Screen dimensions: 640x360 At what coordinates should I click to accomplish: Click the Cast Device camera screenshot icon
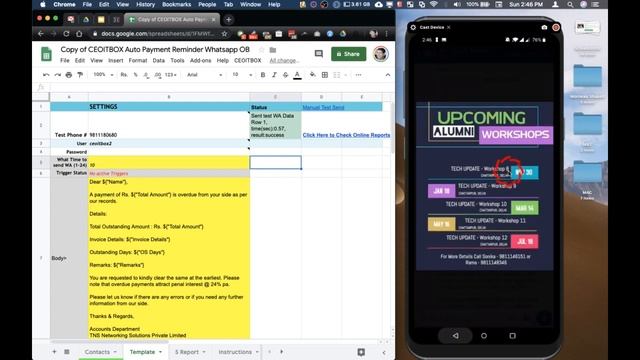544,27
